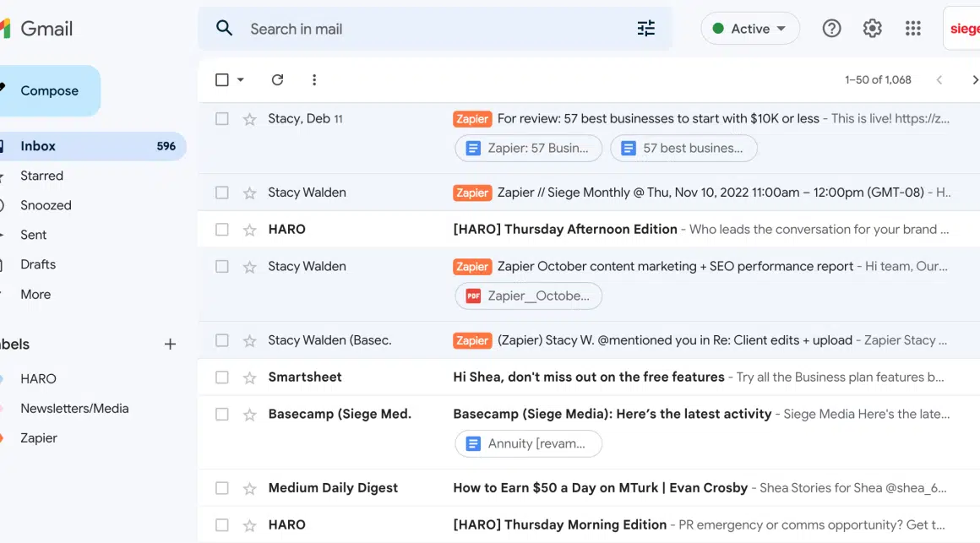
Task: Open search filter options icon
Action: pyautogui.click(x=646, y=29)
